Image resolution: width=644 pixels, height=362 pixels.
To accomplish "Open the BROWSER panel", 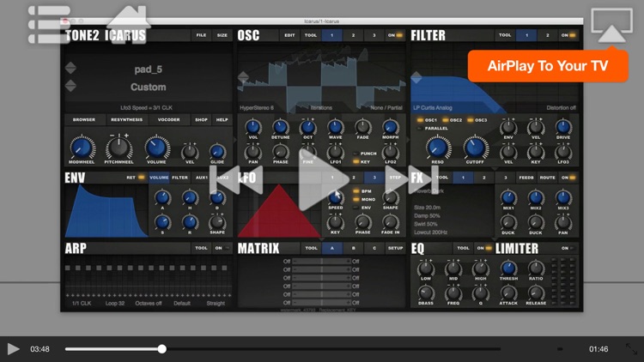I will (x=84, y=120).
